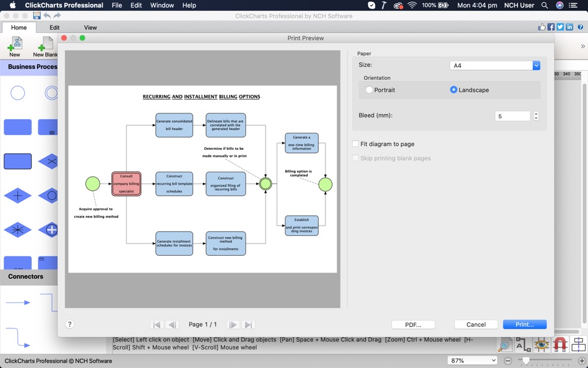Open the Twitter share icon

[x=560, y=27]
